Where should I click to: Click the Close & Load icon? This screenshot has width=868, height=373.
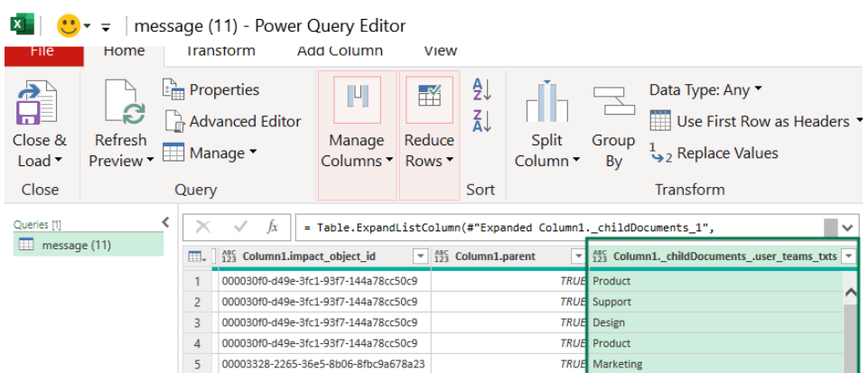(x=38, y=102)
